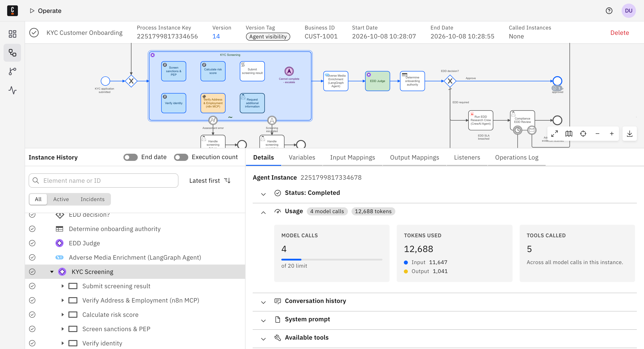Viewport: 644px width, 349px height.
Task: Select the All filter option
Action: click(38, 199)
